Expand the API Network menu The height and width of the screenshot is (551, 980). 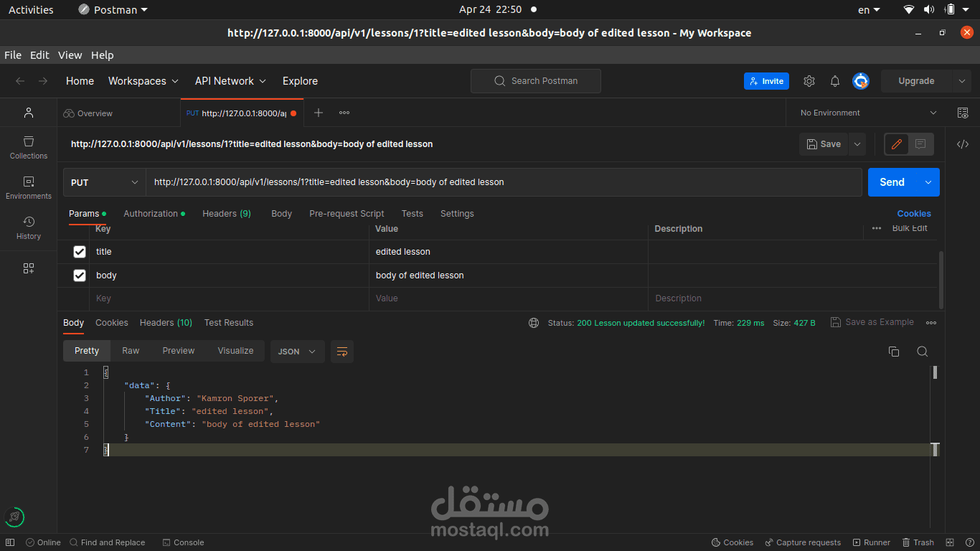230,81
